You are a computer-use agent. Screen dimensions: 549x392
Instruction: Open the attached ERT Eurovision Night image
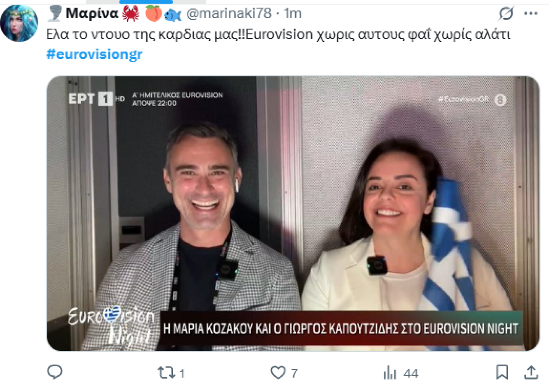293,213
